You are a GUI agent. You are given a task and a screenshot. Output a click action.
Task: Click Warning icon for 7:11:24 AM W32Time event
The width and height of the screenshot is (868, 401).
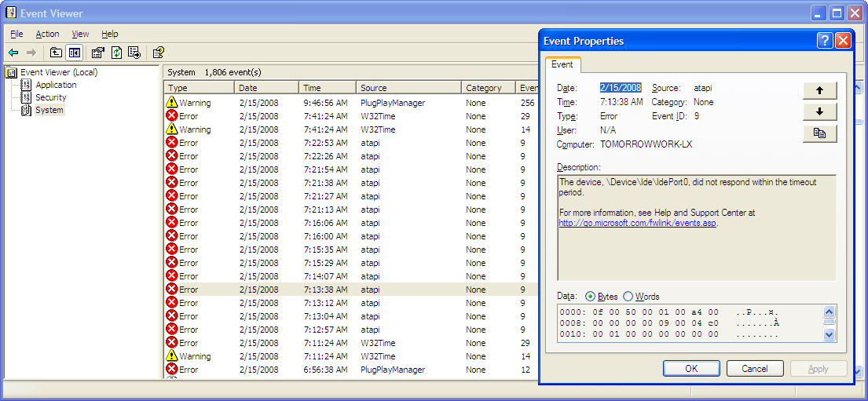171,355
